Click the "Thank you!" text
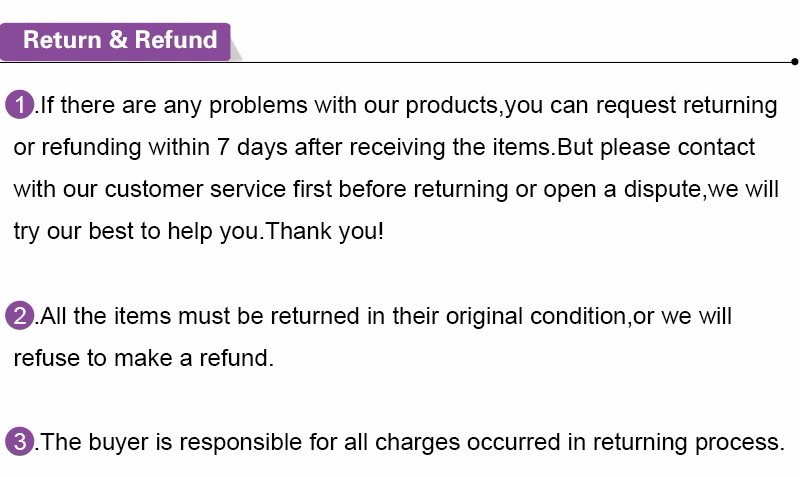Screen dimensions: 800x477 (326, 232)
